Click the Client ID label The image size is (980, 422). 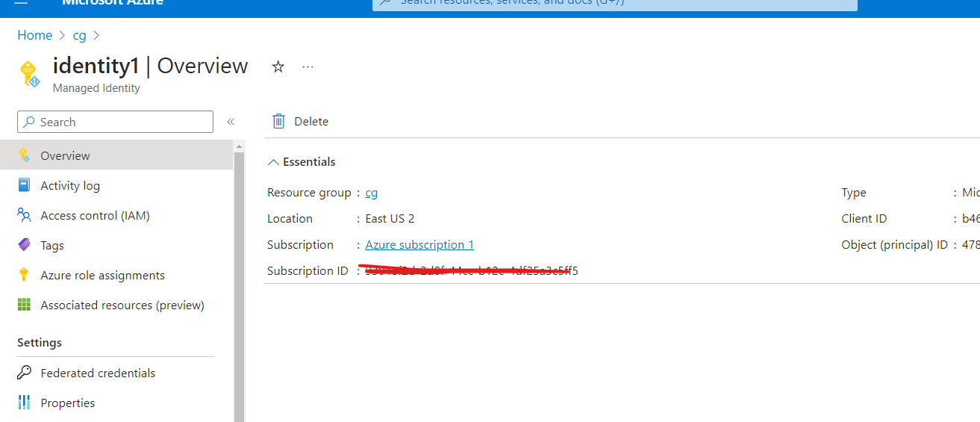click(864, 219)
